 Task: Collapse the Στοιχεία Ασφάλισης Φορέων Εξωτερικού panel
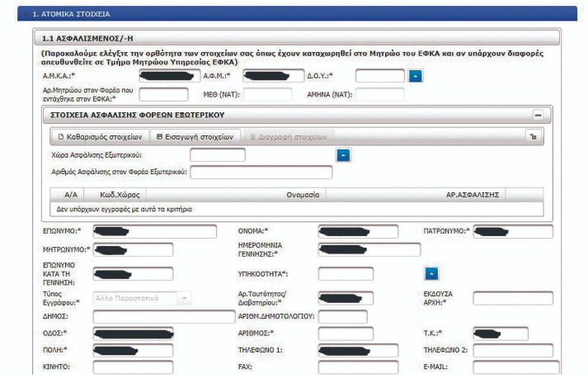coord(539,116)
